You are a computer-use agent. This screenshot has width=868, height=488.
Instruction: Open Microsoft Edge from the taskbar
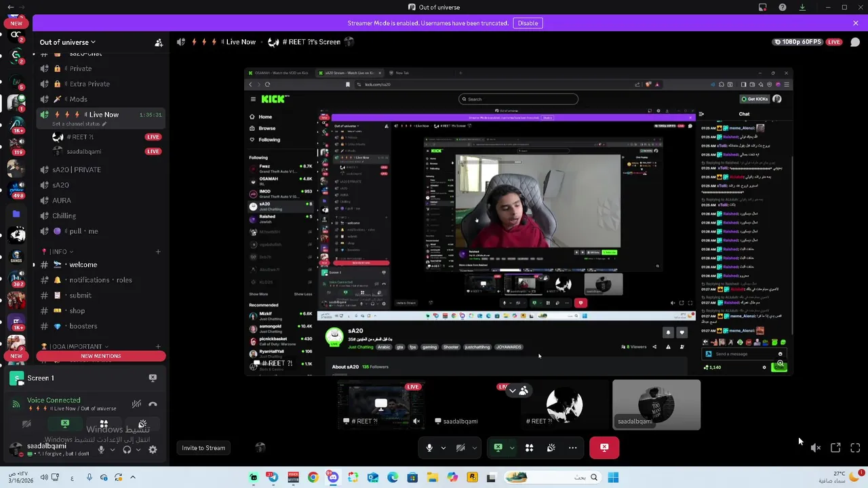click(x=393, y=478)
